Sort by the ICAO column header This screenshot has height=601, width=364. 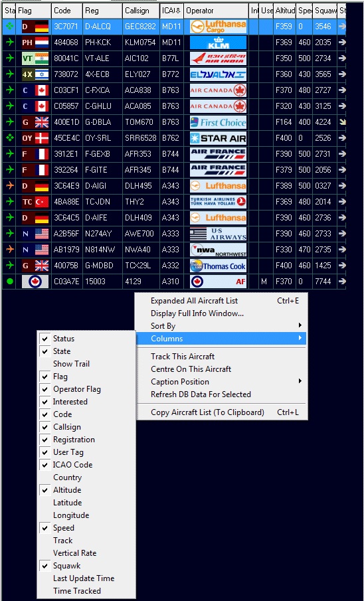pos(171,11)
